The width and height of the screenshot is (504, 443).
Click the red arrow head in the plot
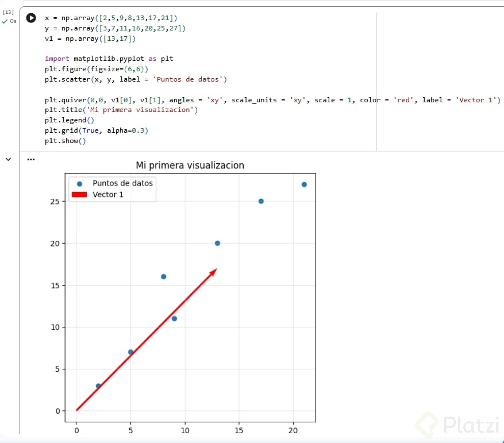click(213, 272)
